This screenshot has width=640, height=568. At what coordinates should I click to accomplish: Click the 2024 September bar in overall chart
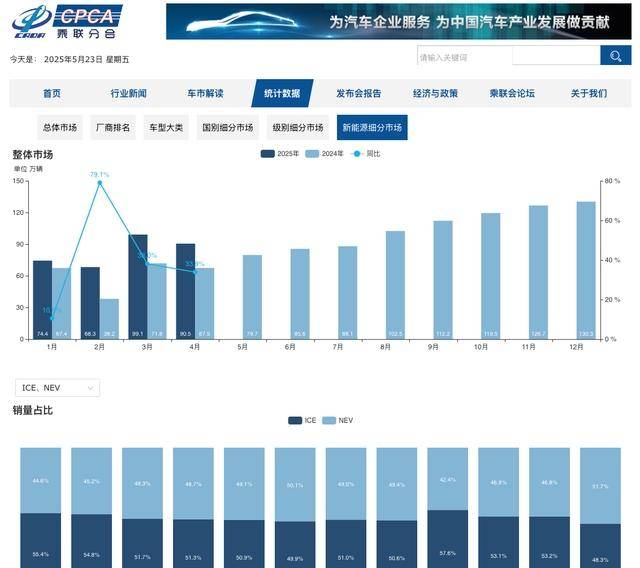tap(443, 280)
